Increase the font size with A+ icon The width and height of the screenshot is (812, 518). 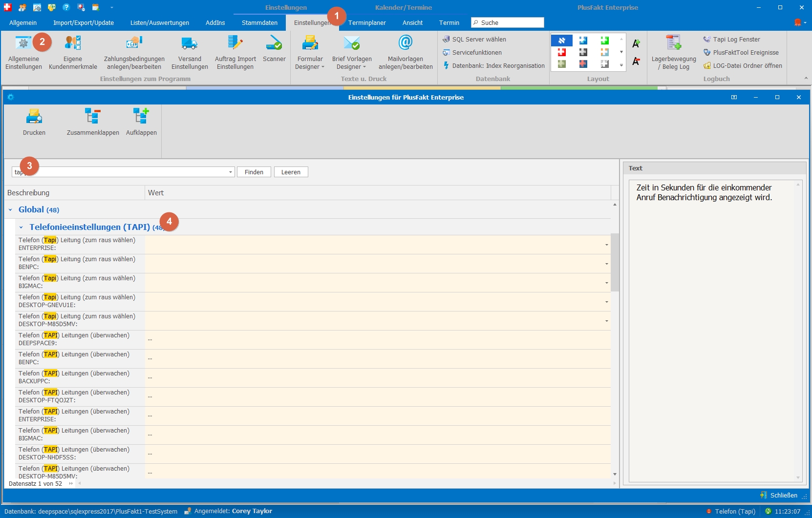coord(636,43)
